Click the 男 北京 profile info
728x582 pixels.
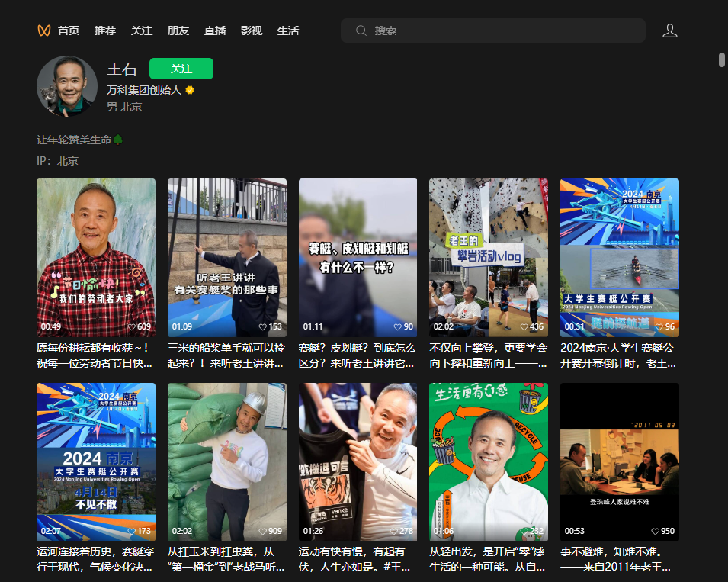[x=124, y=107]
